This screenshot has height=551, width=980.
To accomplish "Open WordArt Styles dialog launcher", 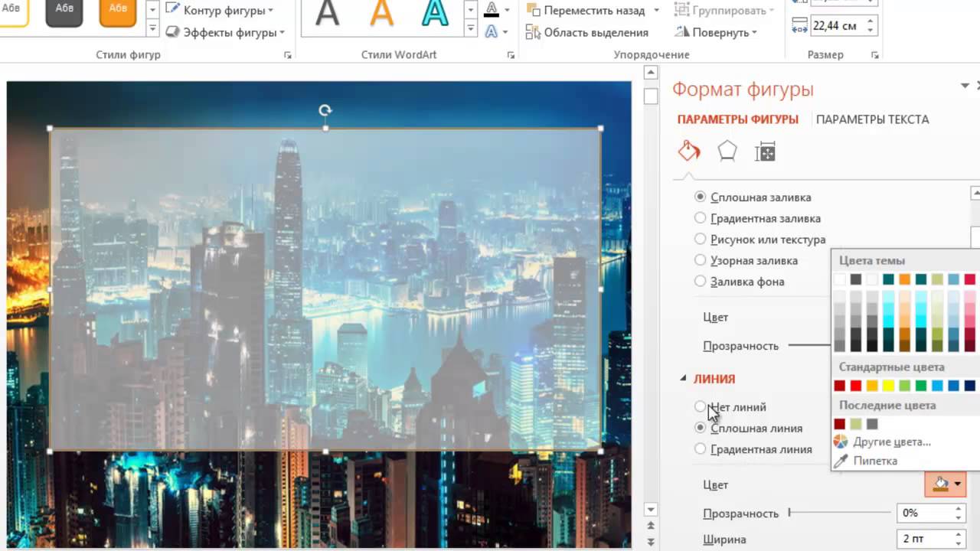I will (511, 55).
